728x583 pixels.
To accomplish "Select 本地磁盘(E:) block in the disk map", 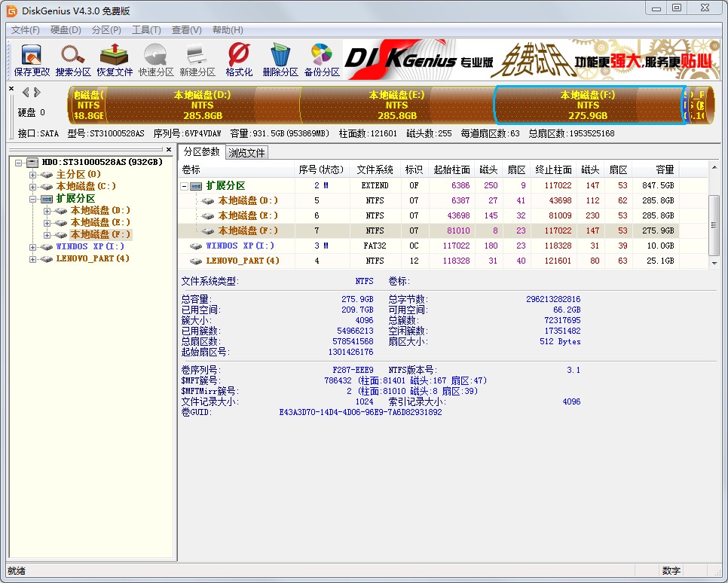I will (397, 105).
